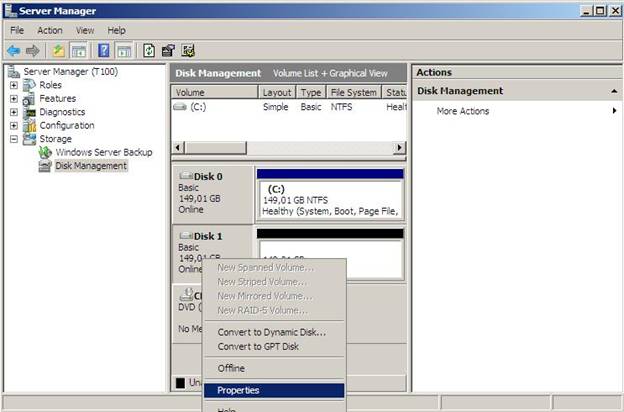Image resolution: width=624 pixels, height=412 pixels.
Task: Collapse the Storage tree node
Action: [x=14, y=139]
